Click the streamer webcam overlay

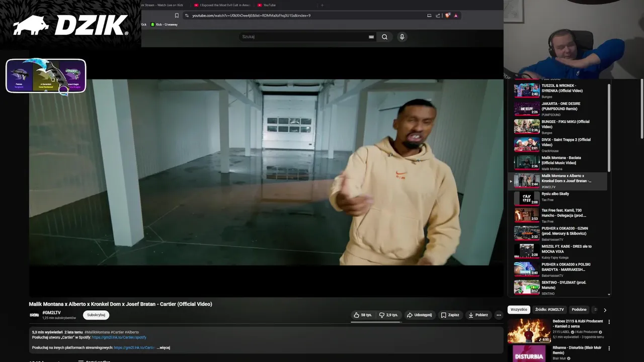point(574,39)
